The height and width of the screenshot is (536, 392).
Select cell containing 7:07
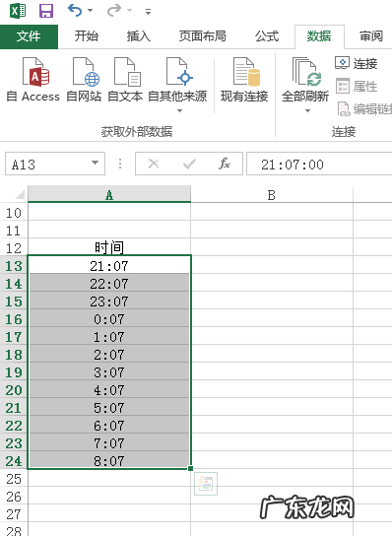click(109, 443)
